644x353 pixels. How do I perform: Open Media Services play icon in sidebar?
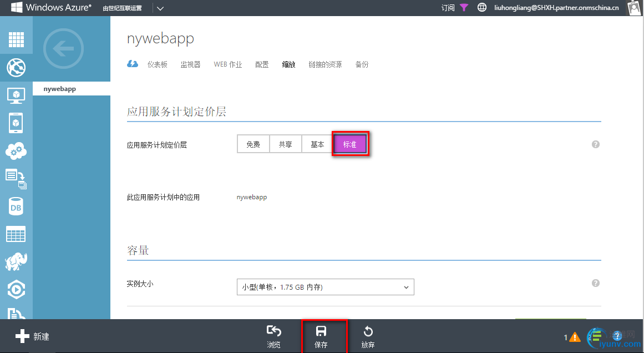16,290
